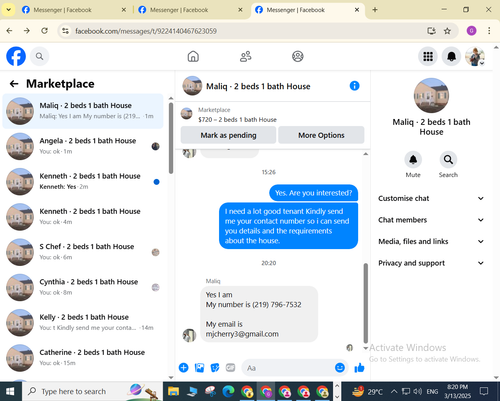500x401 pixels.
Task: Open more actions plus icon in composer
Action: 183,368
